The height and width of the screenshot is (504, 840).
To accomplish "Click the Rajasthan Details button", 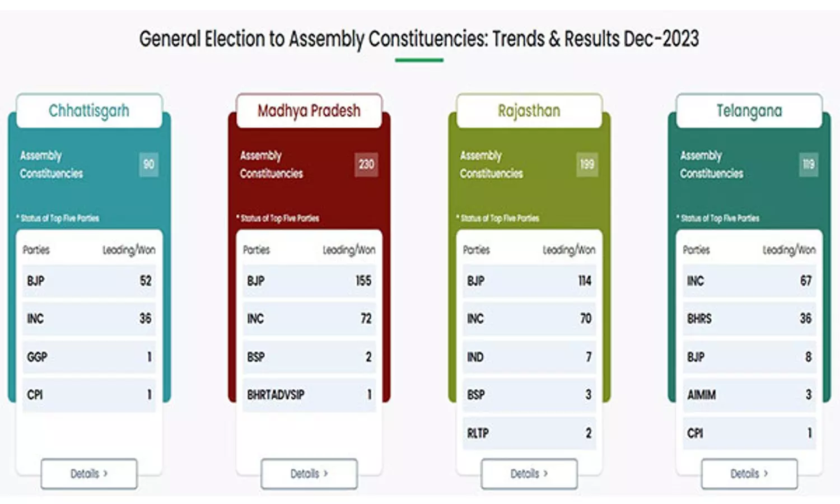I will click(529, 474).
